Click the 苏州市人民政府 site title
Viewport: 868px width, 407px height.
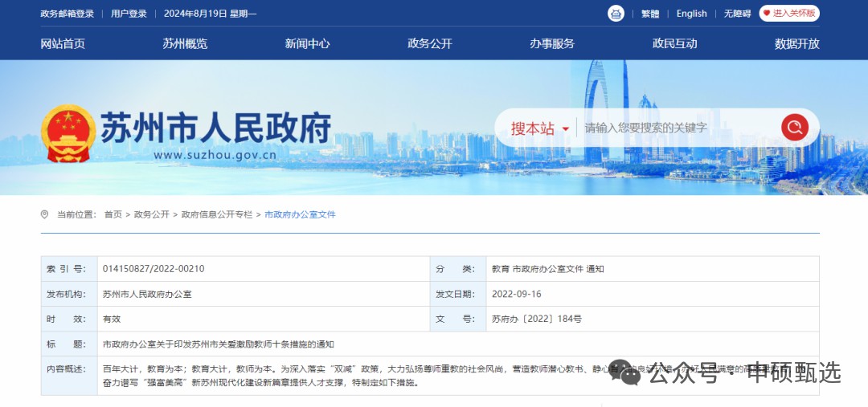[x=216, y=127]
